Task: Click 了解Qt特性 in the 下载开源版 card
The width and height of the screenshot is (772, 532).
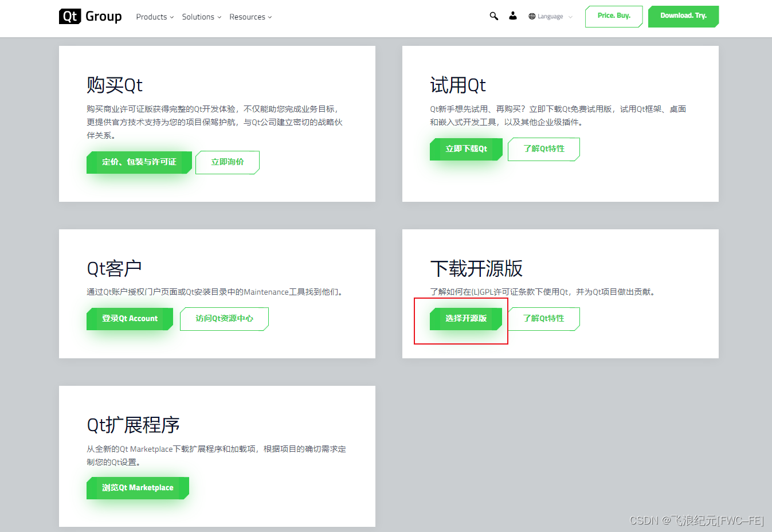Action: point(544,319)
